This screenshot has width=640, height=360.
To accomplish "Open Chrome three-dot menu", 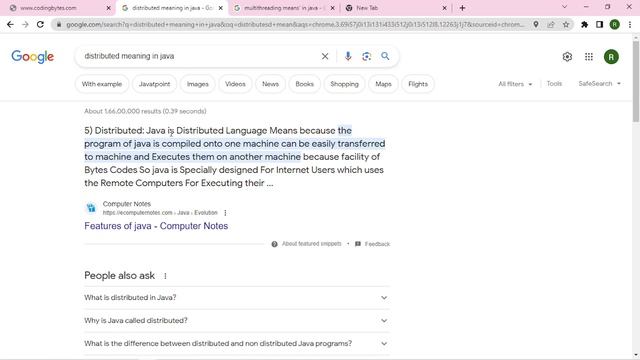I will 630,24.
